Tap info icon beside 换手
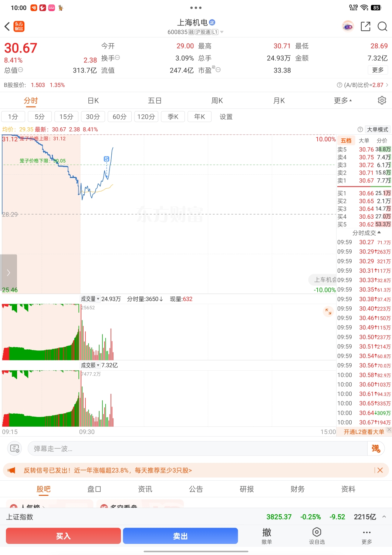 pos(118,58)
